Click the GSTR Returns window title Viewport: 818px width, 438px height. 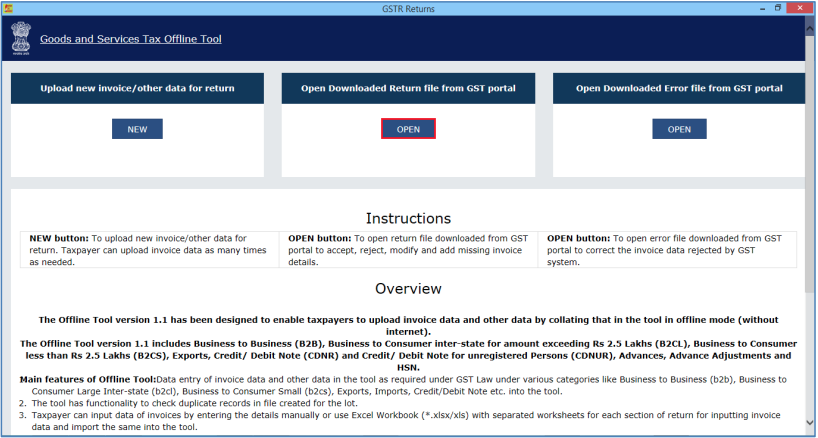tap(408, 8)
